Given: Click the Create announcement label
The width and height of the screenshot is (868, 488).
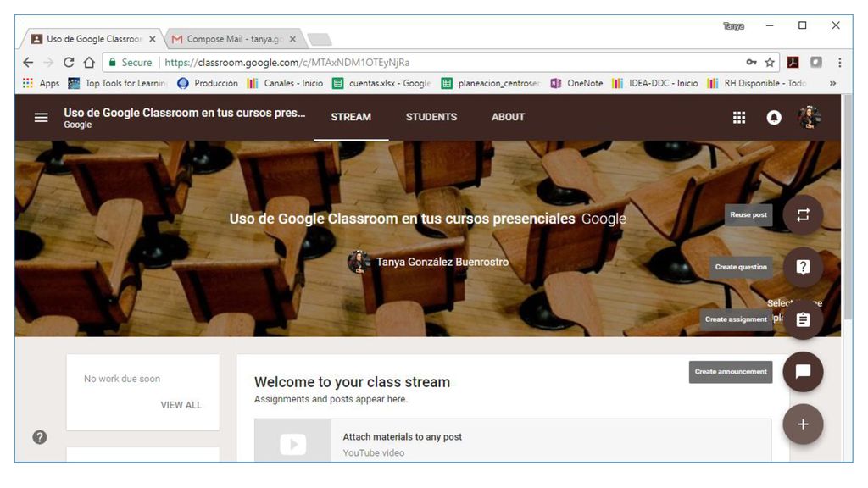Looking at the screenshot, I should point(731,372).
